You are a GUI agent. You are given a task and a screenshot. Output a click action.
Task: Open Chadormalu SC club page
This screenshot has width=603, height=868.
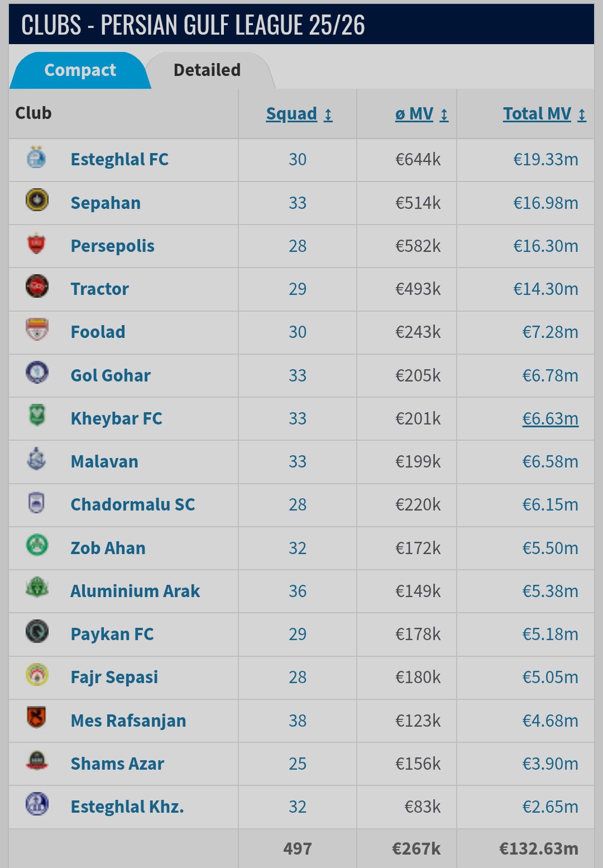[x=133, y=504]
